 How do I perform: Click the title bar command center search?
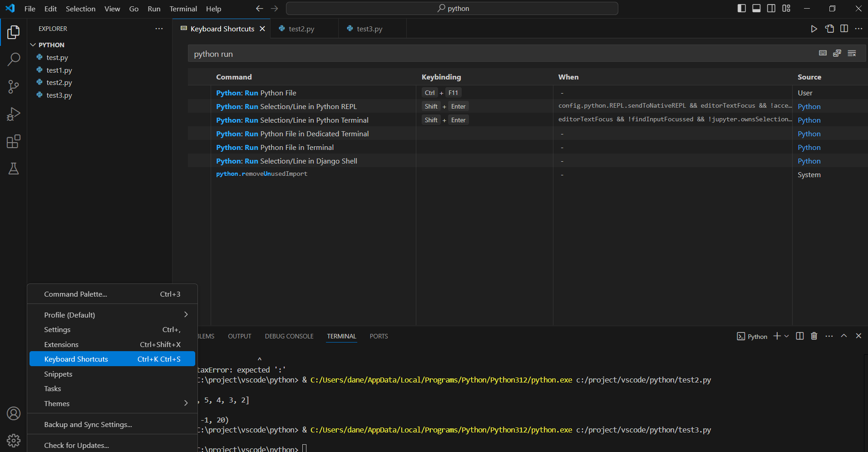(x=452, y=9)
